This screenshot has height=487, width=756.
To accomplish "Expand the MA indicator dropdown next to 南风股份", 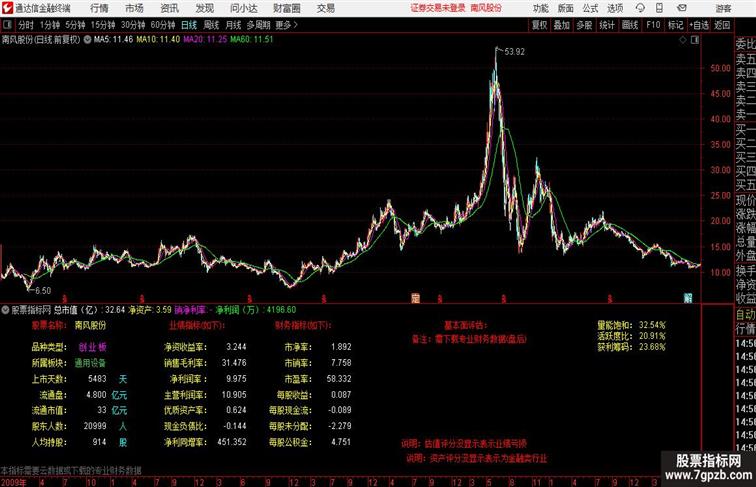I will [87, 40].
